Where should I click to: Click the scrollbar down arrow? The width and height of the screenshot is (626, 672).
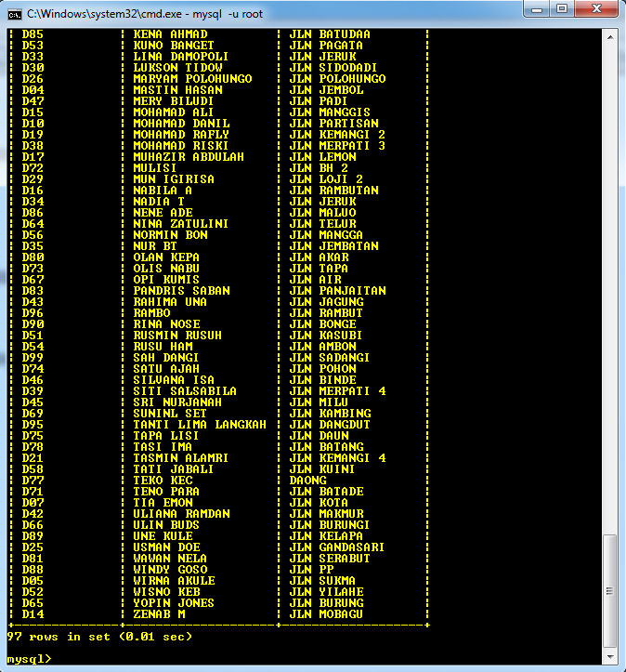click(610, 656)
